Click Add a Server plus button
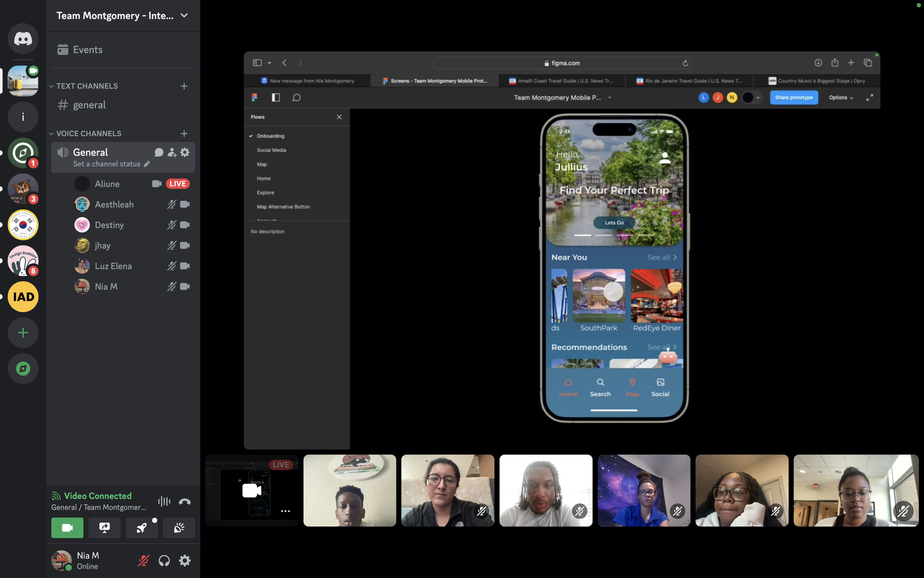924x578 pixels. pos(23,332)
